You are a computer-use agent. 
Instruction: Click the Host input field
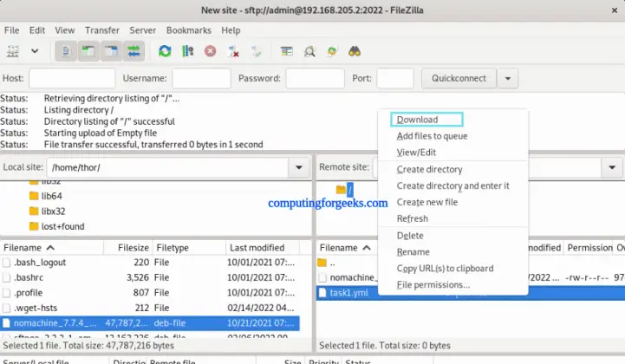pyautogui.click(x=71, y=78)
